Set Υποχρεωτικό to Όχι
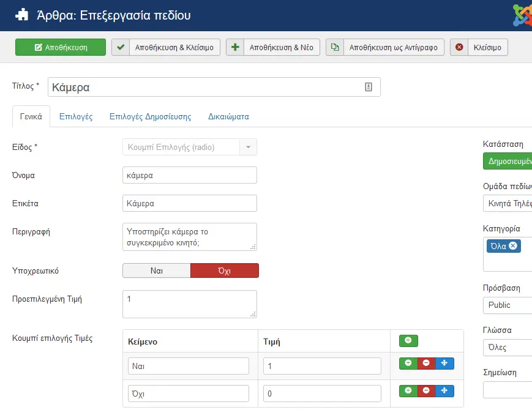This screenshot has height=418, width=532. pyautogui.click(x=225, y=271)
